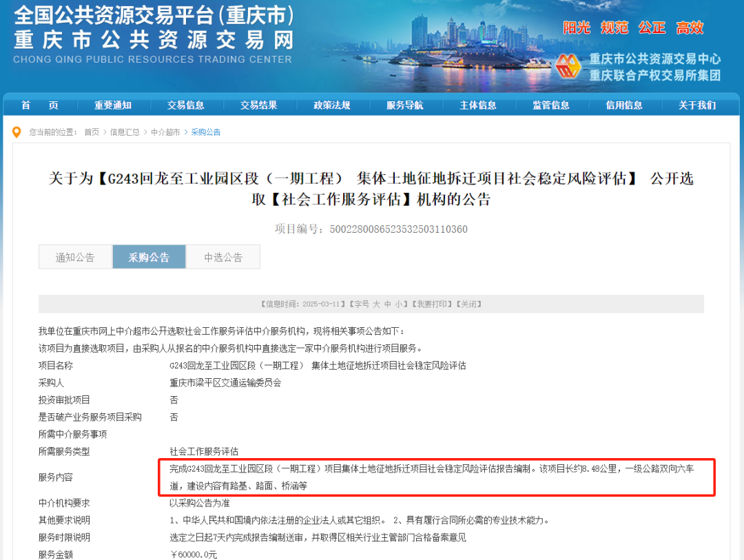Click the 首页 breadcrumb link
Viewport: 744px width, 560px height.
click(x=92, y=132)
